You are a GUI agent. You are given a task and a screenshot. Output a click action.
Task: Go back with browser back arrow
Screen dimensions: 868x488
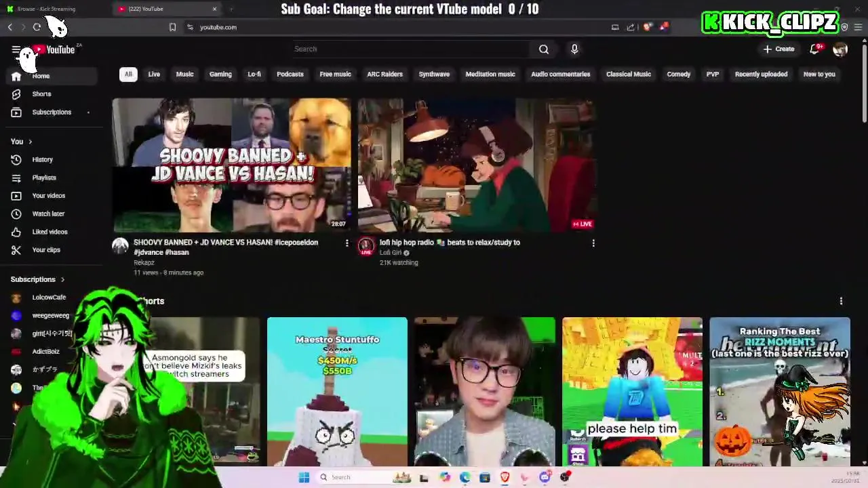click(x=10, y=27)
